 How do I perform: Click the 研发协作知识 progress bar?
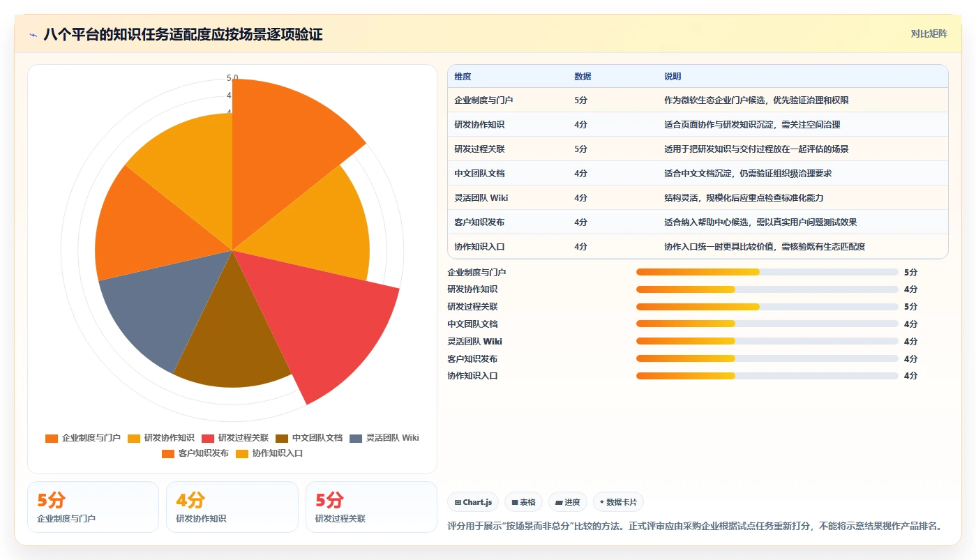click(767, 289)
